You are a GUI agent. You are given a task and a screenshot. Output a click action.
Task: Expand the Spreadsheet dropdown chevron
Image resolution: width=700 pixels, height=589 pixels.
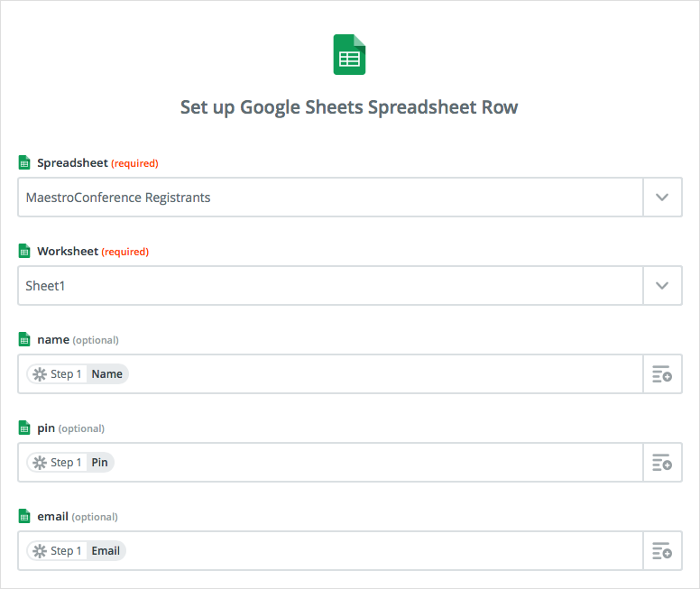point(662,198)
